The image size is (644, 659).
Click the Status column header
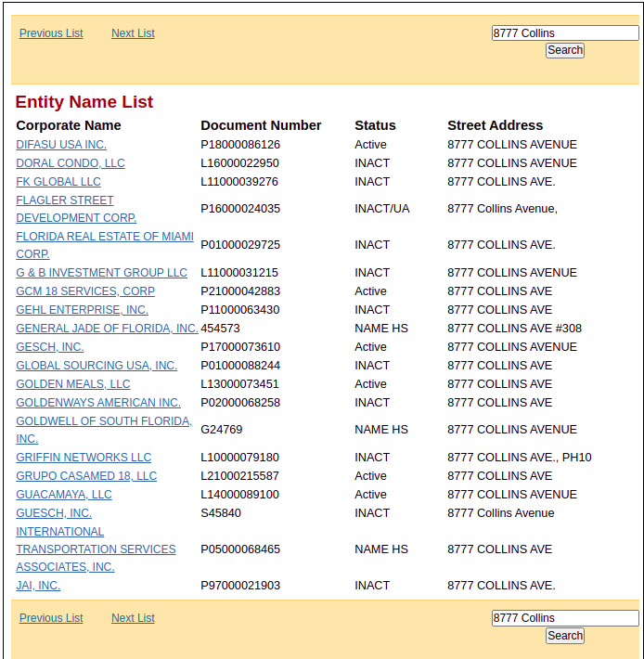point(375,125)
